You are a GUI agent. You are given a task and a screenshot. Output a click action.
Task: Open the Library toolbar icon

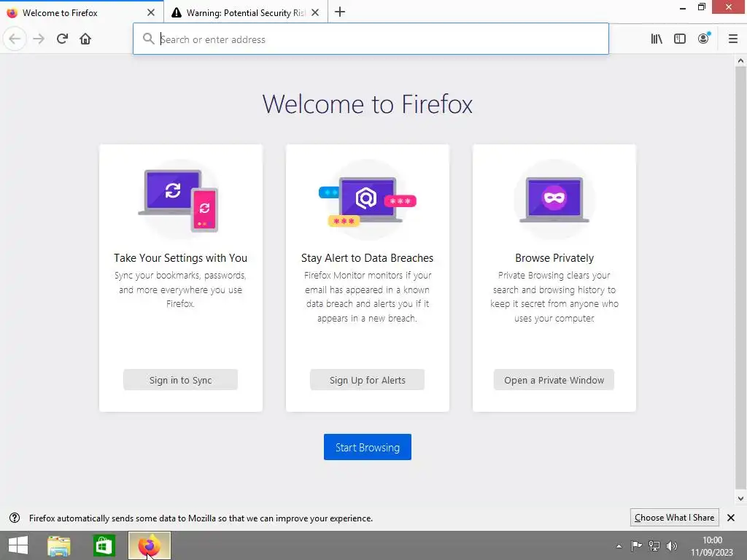(657, 39)
